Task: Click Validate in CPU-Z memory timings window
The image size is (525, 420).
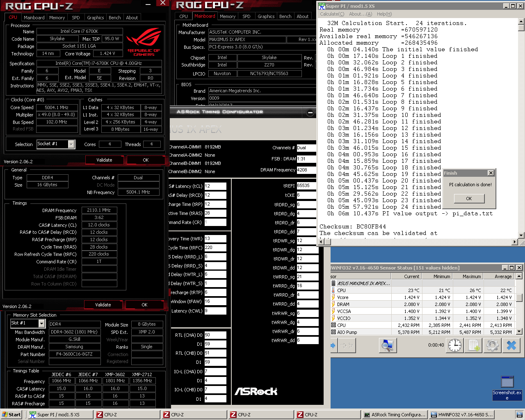Action: tap(103, 305)
